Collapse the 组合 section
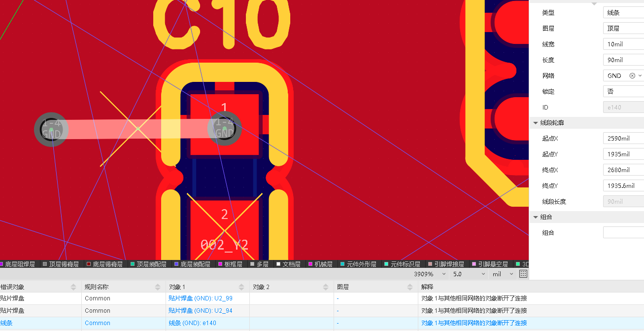Image resolution: width=644 pixels, height=331 pixels. (536, 217)
